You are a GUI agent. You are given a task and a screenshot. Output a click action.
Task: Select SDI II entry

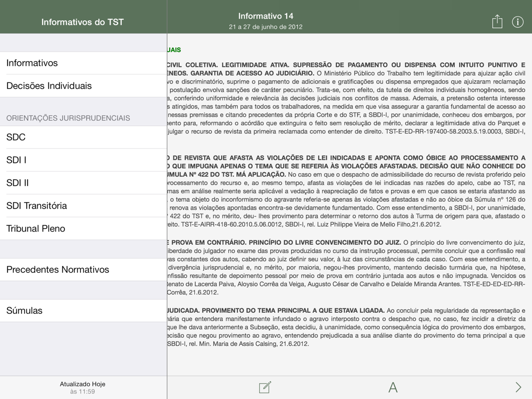tap(84, 182)
